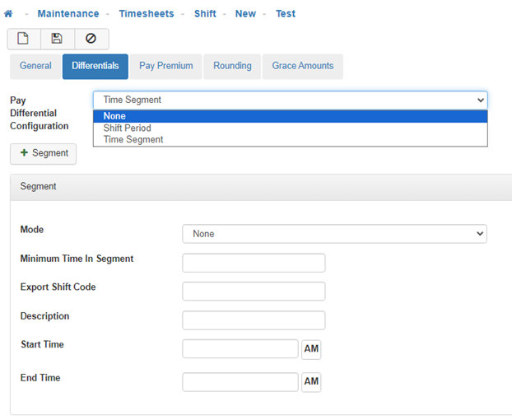Toggle AM/PM next to End Time
Viewport: 512px width, 420px height.
(x=311, y=382)
